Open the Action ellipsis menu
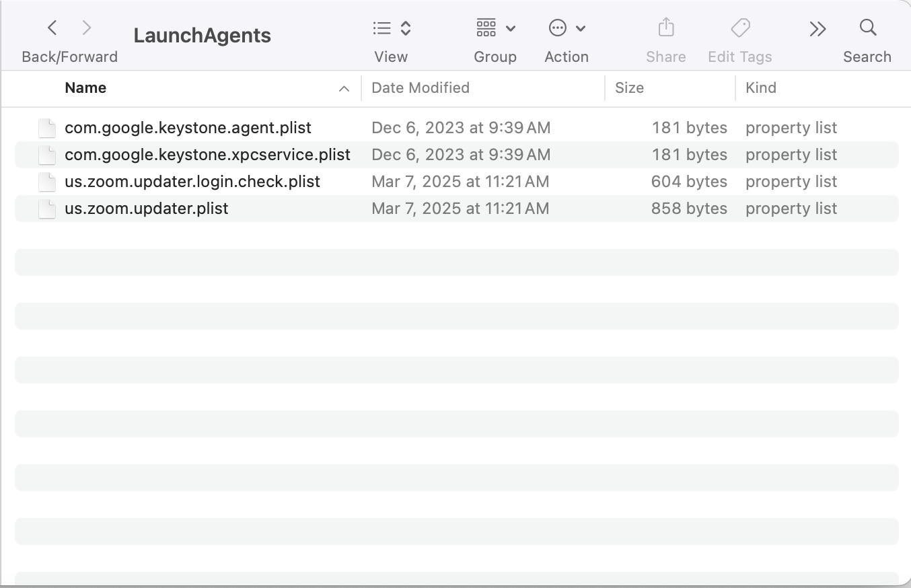The width and height of the screenshot is (911, 588). click(567, 28)
